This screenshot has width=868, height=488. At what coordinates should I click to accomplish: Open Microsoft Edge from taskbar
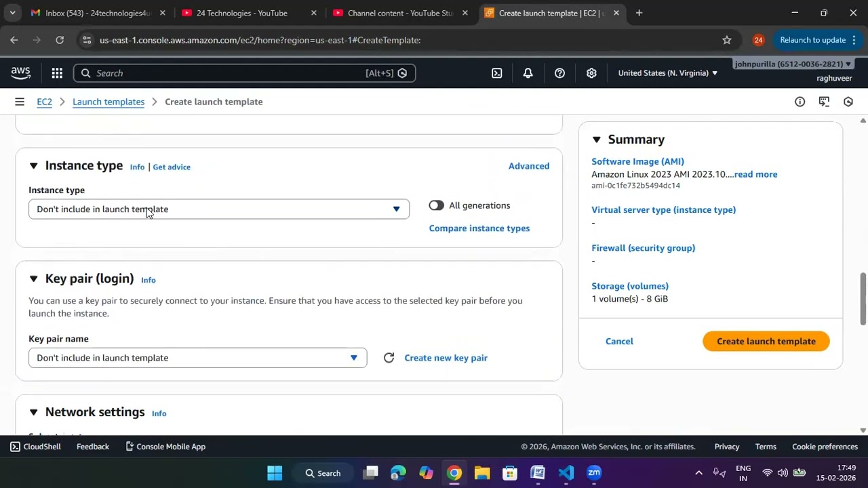click(x=398, y=473)
